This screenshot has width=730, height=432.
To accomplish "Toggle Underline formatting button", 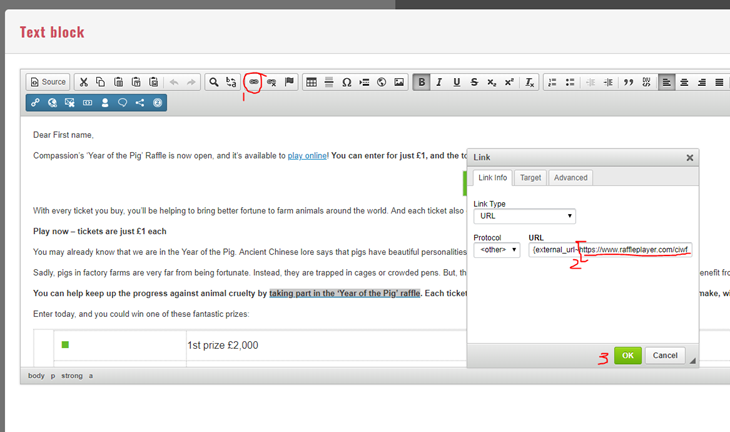I will pyautogui.click(x=456, y=82).
